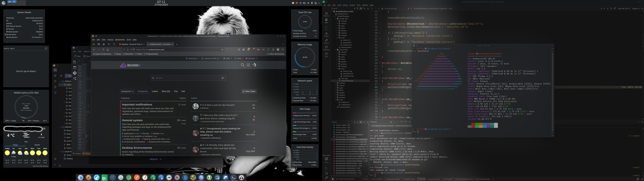Open the Firefox hamburger application menu
The height and width of the screenshot is (181, 644).
(283, 50)
